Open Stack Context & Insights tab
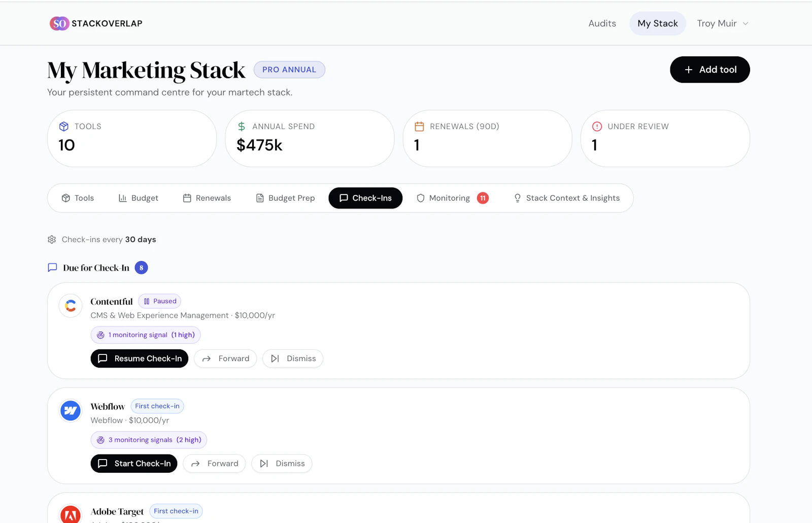The height and width of the screenshot is (523, 812). pyautogui.click(x=566, y=198)
